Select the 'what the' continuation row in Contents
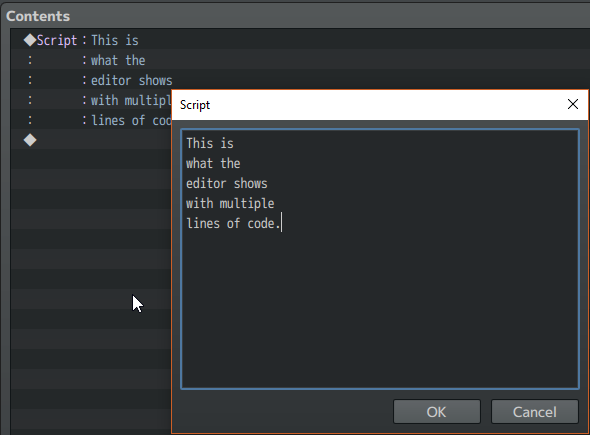Viewport: 590px width, 435px height. coord(91,60)
